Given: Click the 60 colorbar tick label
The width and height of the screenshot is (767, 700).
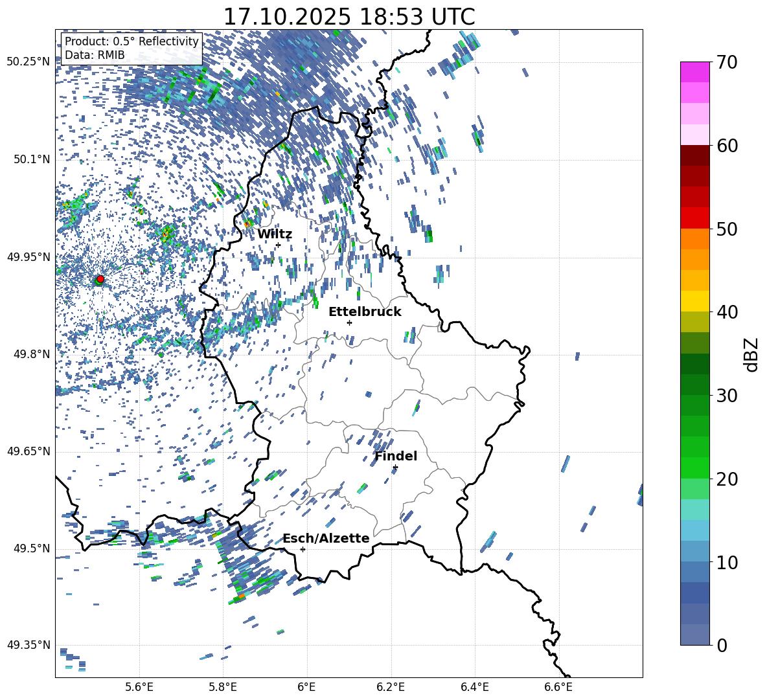Looking at the screenshot, I should coord(726,146).
